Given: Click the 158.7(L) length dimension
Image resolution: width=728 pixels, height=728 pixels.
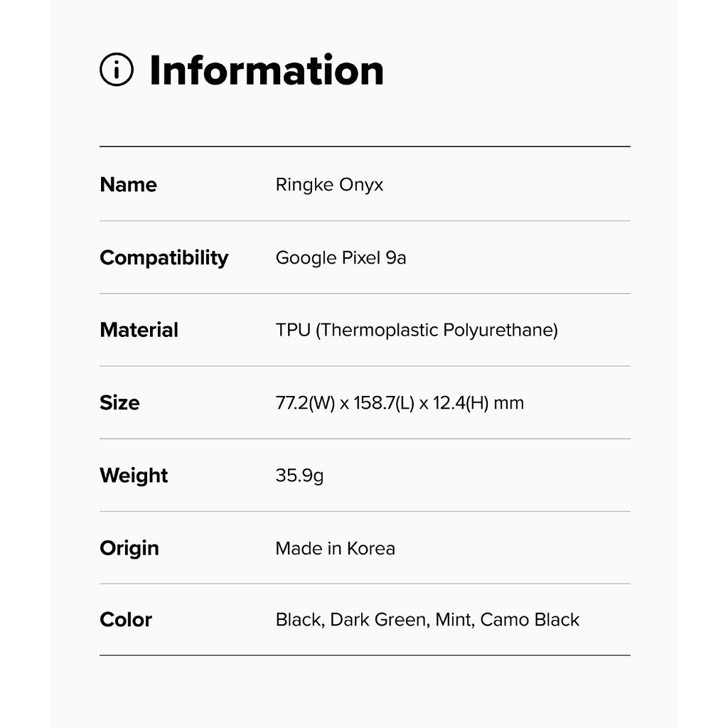Looking at the screenshot, I should coord(384,403).
